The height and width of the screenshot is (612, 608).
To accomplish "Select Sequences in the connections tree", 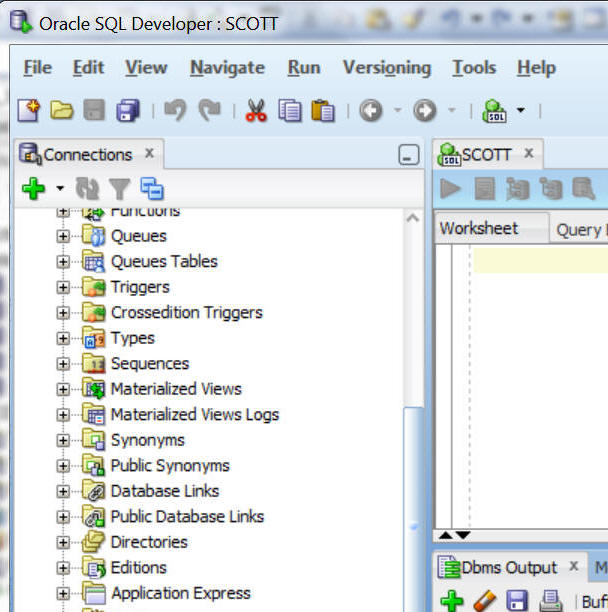I will [x=149, y=364].
